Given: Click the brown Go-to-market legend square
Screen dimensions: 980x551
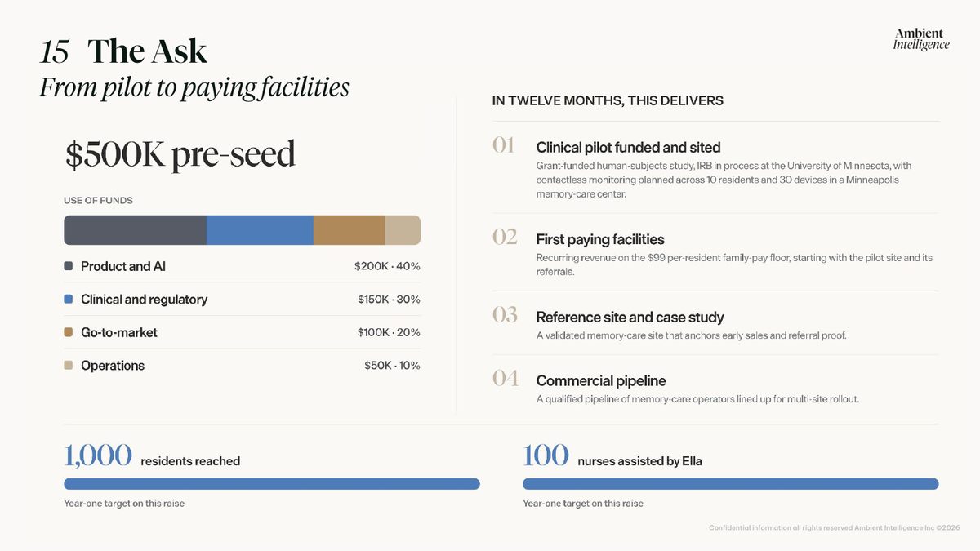Looking at the screenshot, I should [69, 332].
